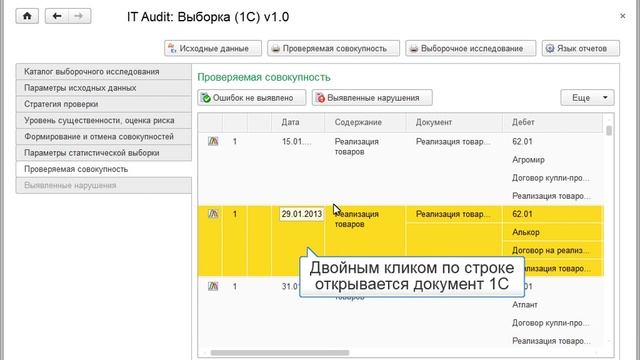Close the IT Audit window

coord(622,16)
